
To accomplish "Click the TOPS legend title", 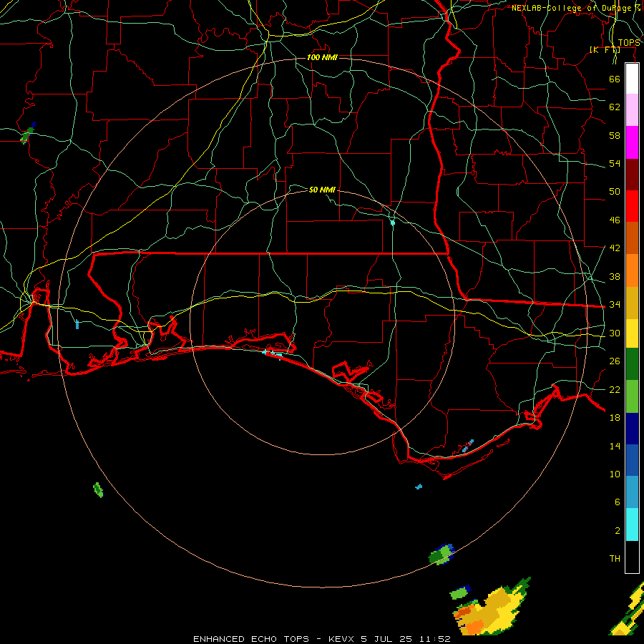I will pyautogui.click(x=629, y=43).
